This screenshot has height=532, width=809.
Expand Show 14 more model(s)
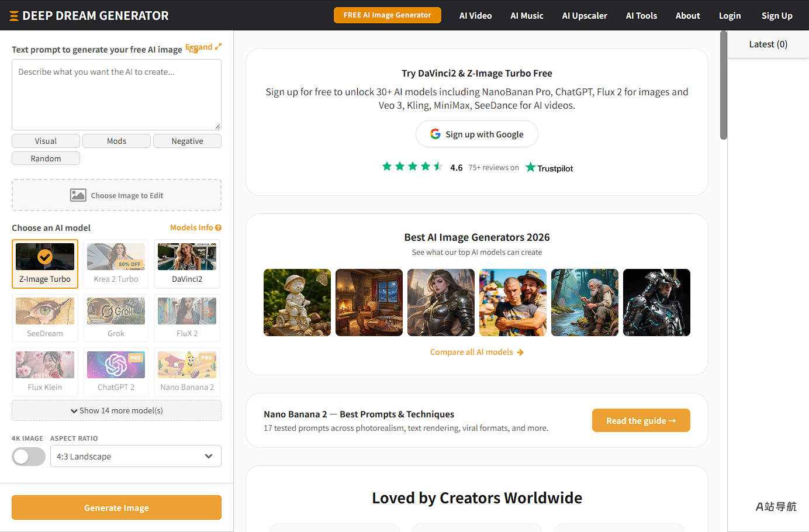pos(116,410)
